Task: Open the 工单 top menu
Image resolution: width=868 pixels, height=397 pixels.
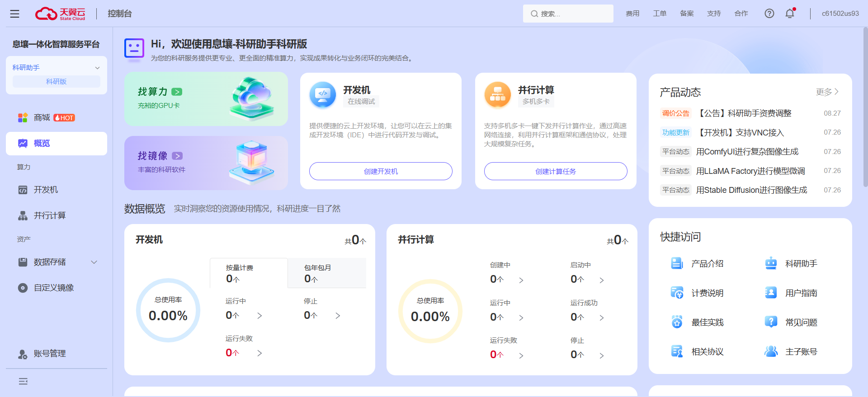Action: pyautogui.click(x=660, y=14)
